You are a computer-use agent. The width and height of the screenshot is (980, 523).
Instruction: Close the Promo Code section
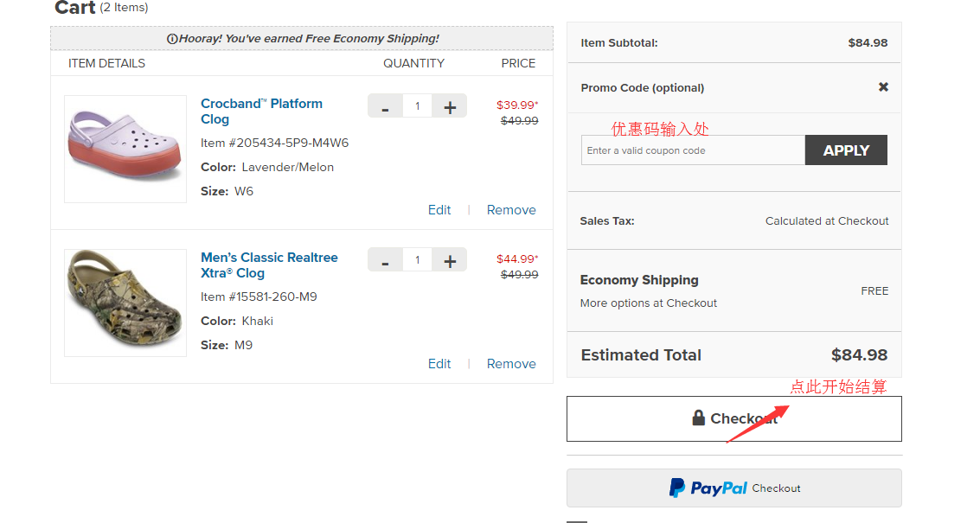[x=883, y=87]
